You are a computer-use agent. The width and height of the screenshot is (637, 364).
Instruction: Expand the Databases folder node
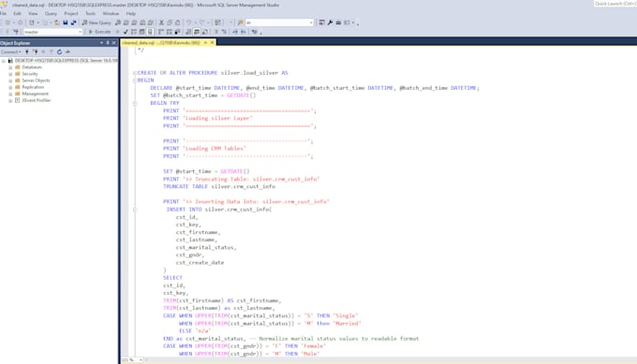pyautogui.click(x=10, y=67)
